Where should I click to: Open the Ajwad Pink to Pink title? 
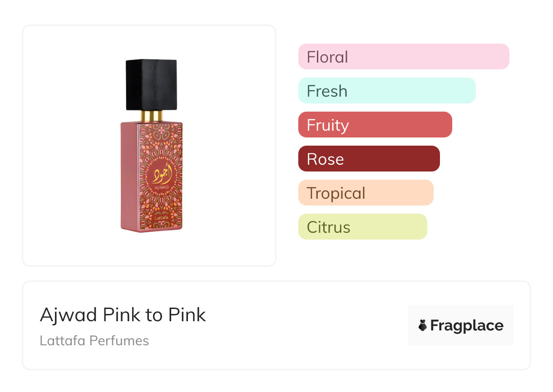[x=123, y=315]
